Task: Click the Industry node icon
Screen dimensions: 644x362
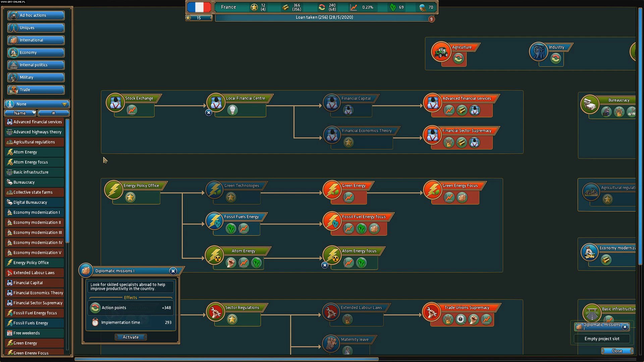Action: point(538,52)
